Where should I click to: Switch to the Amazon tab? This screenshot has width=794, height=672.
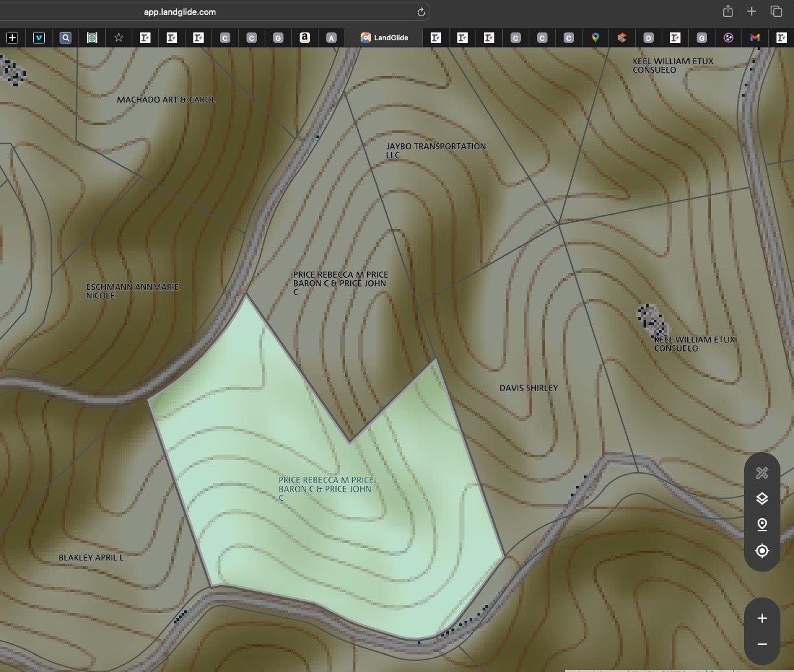coord(304,38)
